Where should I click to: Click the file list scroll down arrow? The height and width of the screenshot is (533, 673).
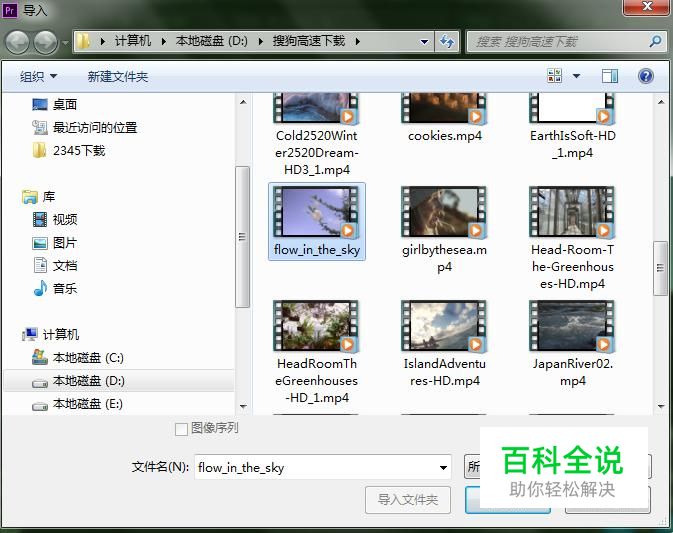tap(661, 406)
